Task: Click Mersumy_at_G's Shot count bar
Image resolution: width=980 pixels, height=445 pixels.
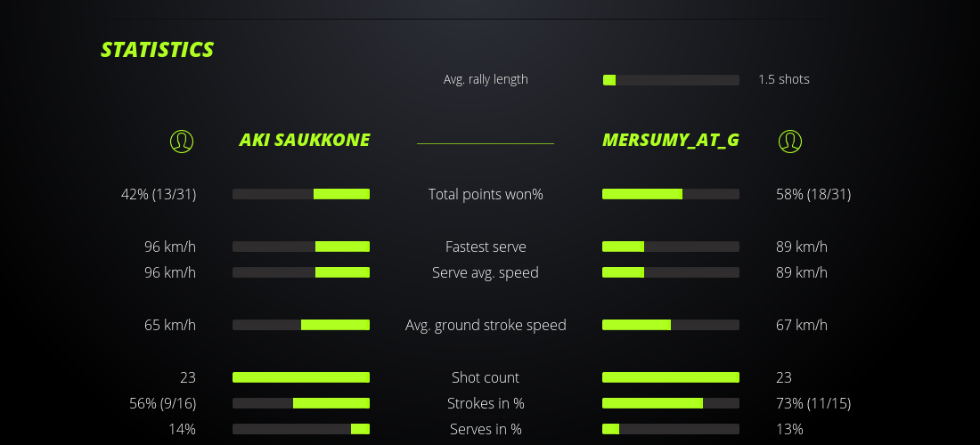Action: click(x=671, y=377)
